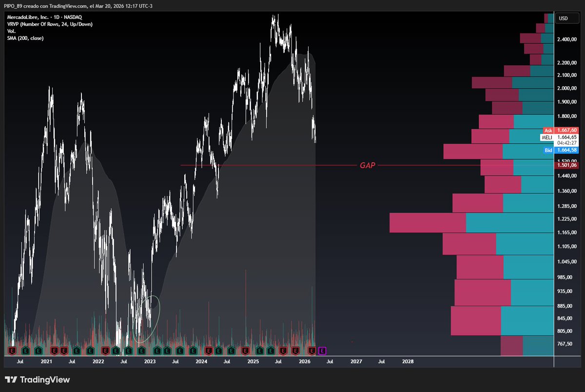Click the 04:42:27 countdown timer
585x392 pixels.
567,143
